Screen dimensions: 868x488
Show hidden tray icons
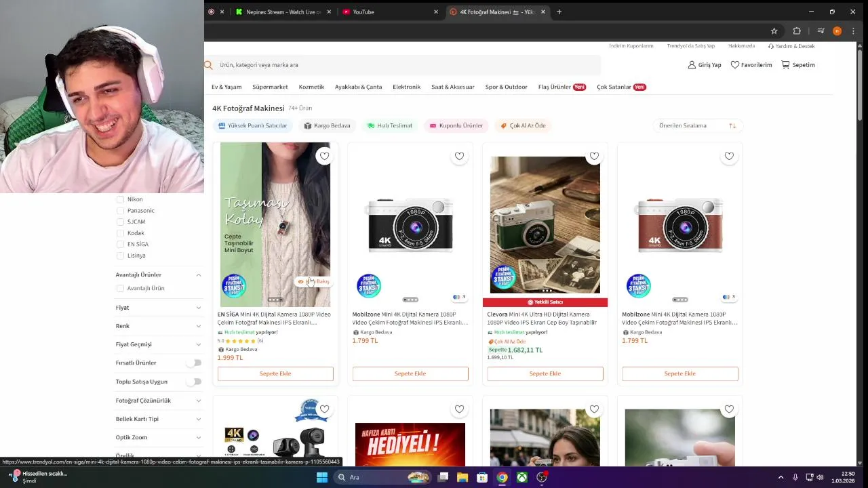click(781, 477)
